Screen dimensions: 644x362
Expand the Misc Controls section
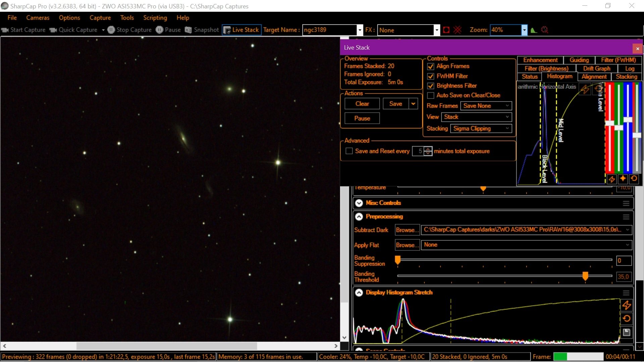pyautogui.click(x=359, y=203)
